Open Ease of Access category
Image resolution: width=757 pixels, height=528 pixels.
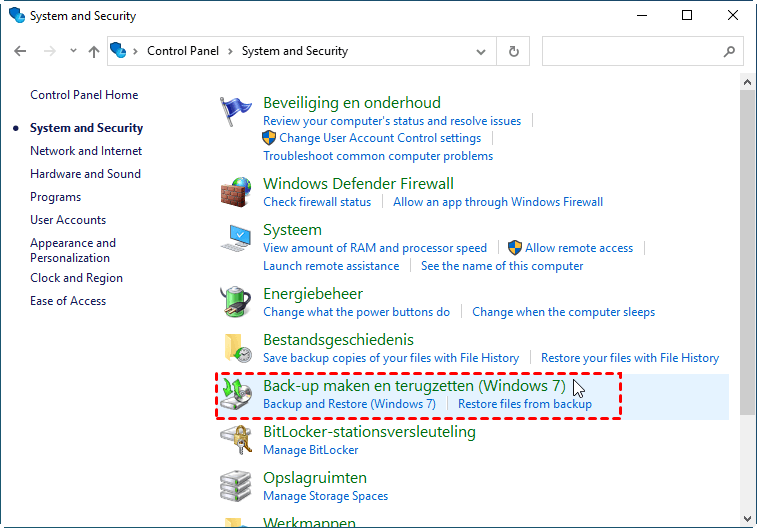pos(68,301)
